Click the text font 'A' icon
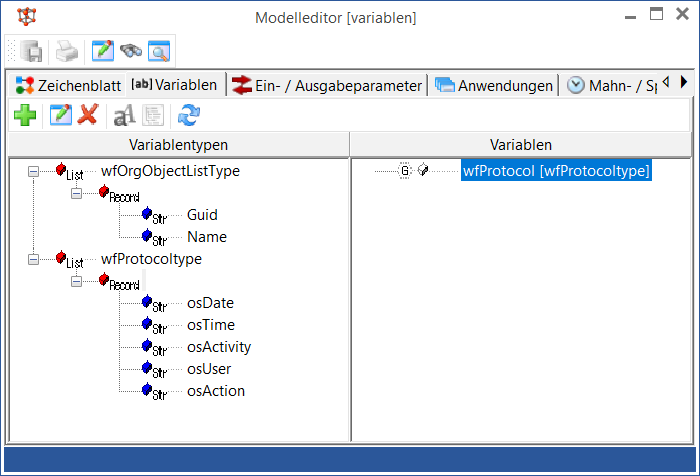 tap(123, 116)
